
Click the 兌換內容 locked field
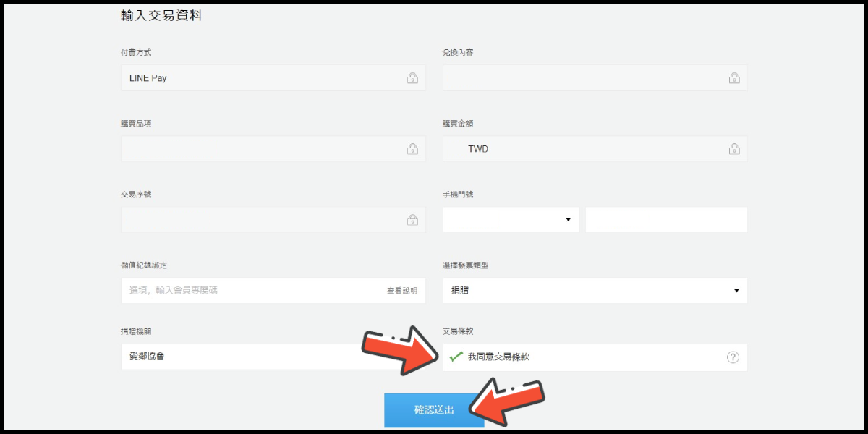pyautogui.click(x=595, y=78)
